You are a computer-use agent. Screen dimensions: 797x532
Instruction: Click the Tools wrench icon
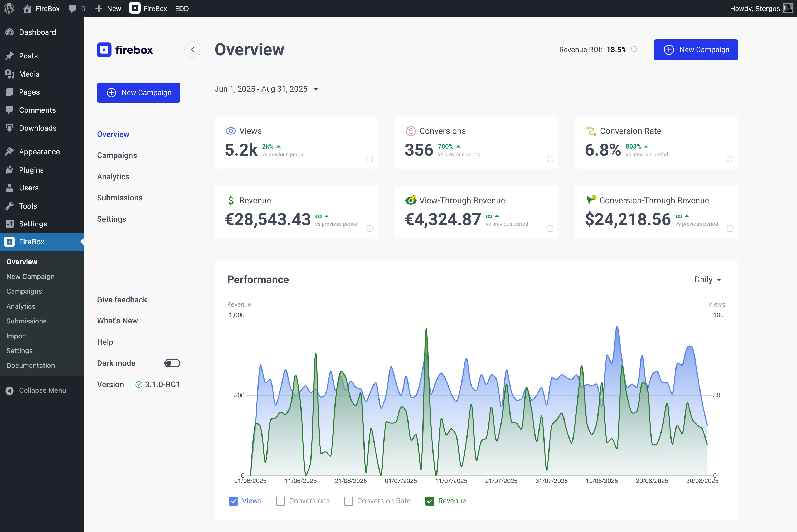click(x=9, y=206)
